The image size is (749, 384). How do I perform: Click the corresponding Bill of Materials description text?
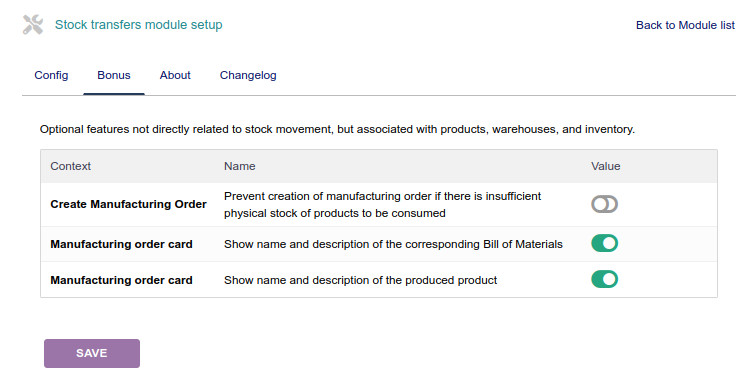(393, 244)
